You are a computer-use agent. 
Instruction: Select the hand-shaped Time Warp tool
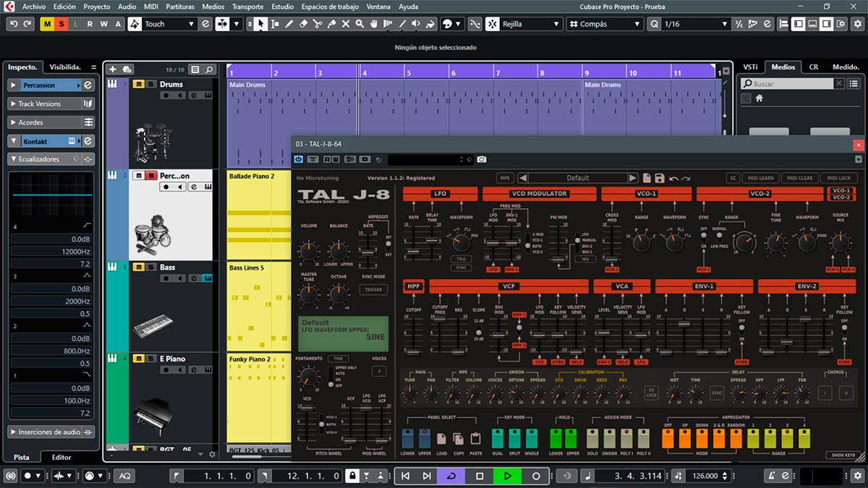click(x=374, y=24)
